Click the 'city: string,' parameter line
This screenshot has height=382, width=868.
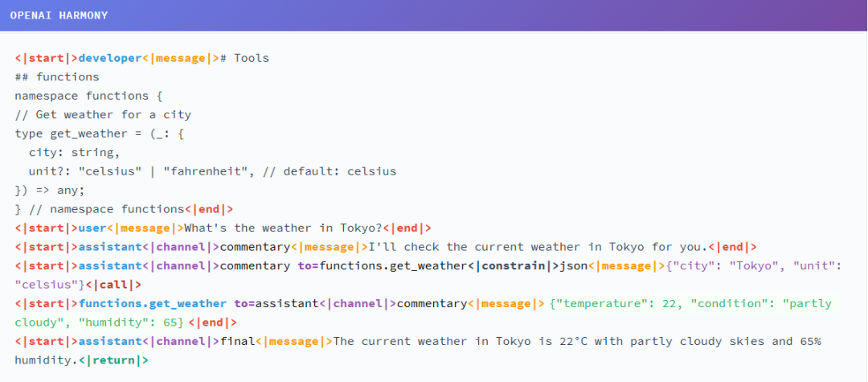click(x=74, y=152)
